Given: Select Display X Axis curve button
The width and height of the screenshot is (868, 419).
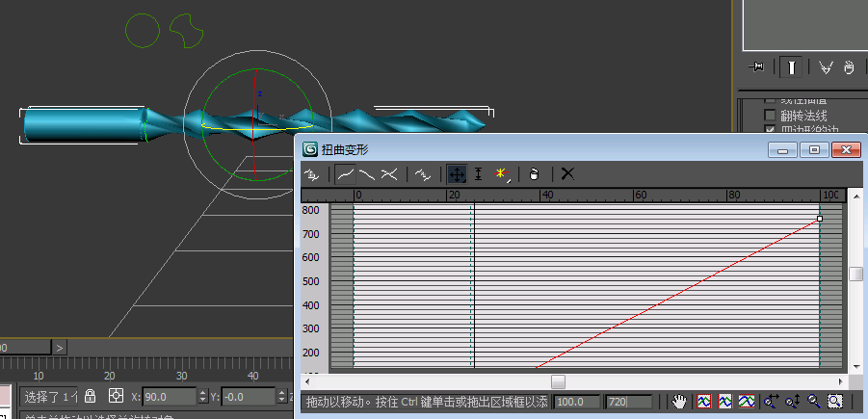Looking at the screenshot, I should coord(346,174).
